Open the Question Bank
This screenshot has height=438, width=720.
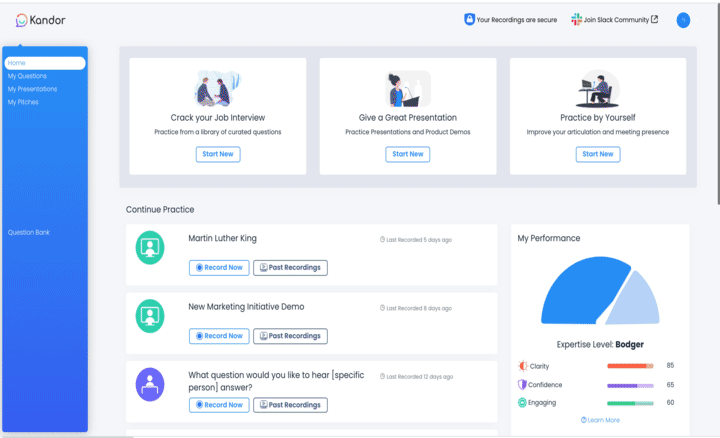pos(29,232)
